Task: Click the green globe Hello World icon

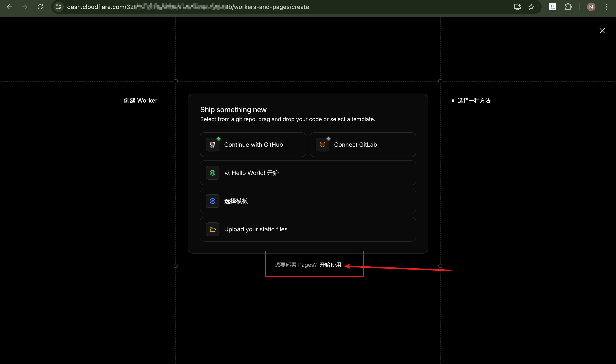Action: pyautogui.click(x=212, y=173)
